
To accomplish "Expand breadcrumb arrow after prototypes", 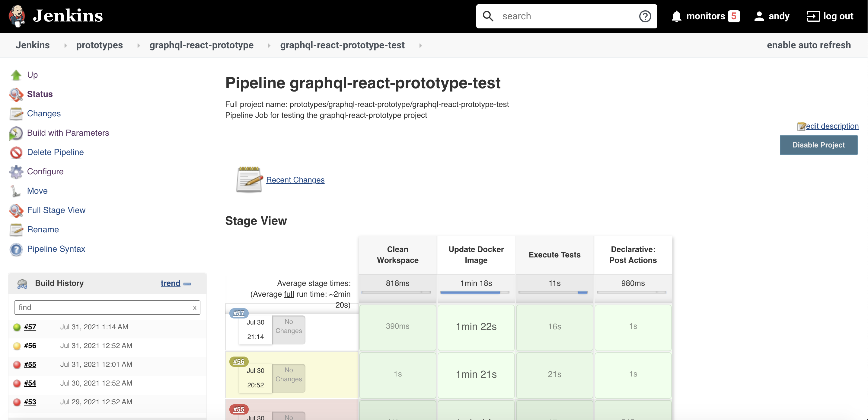I will coord(139,46).
